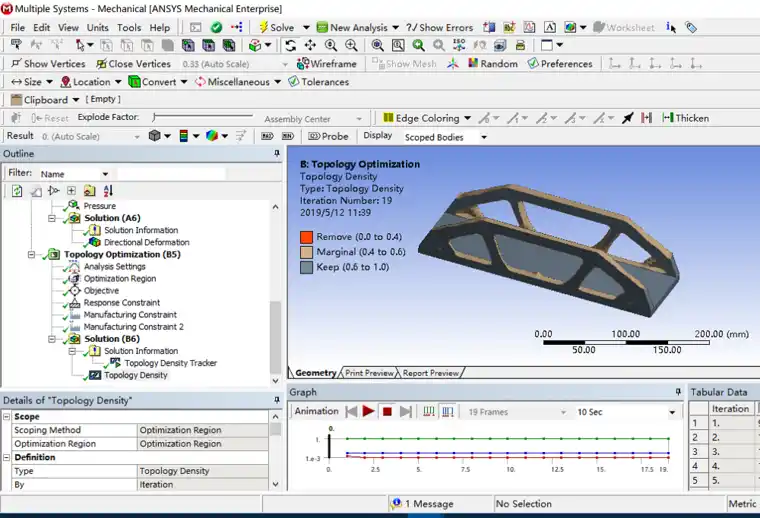Toggle Show Vertices

(x=48, y=63)
